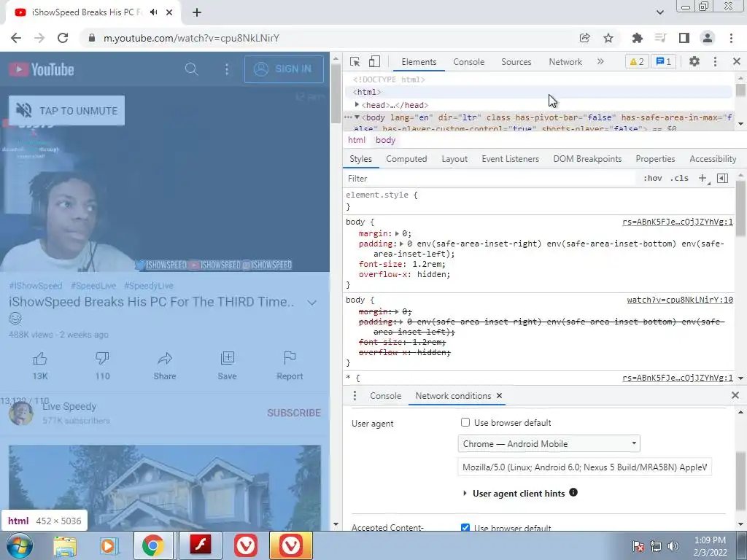Show more DevTools tabs chevron
The height and width of the screenshot is (560, 747).
coord(600,61)
